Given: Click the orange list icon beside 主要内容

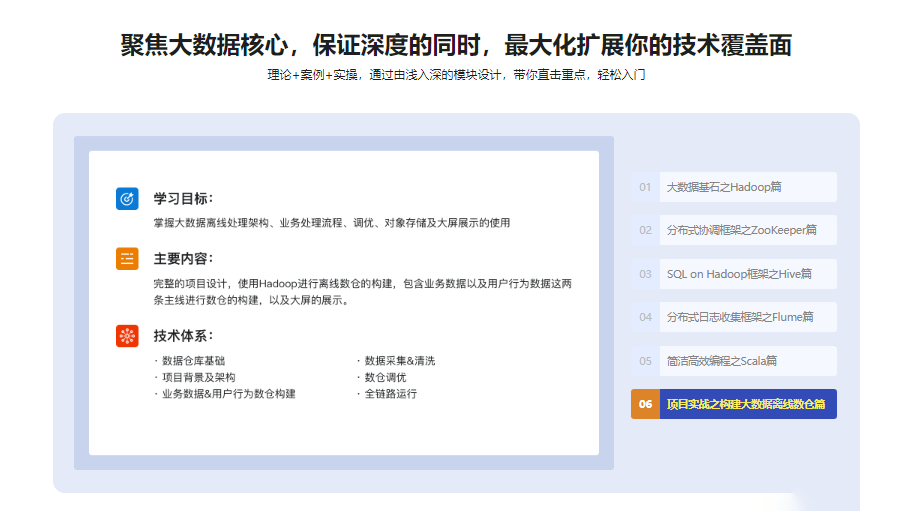Looking at the screenshot, I should click(127, 259).
